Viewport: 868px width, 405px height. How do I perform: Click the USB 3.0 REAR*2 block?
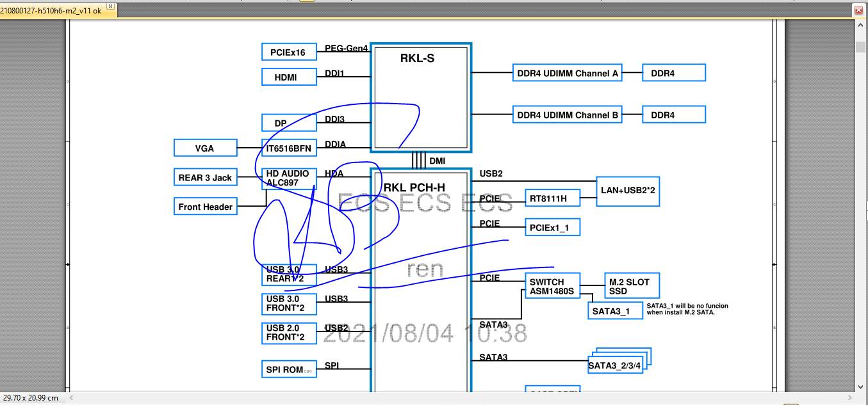coord(289,274)
